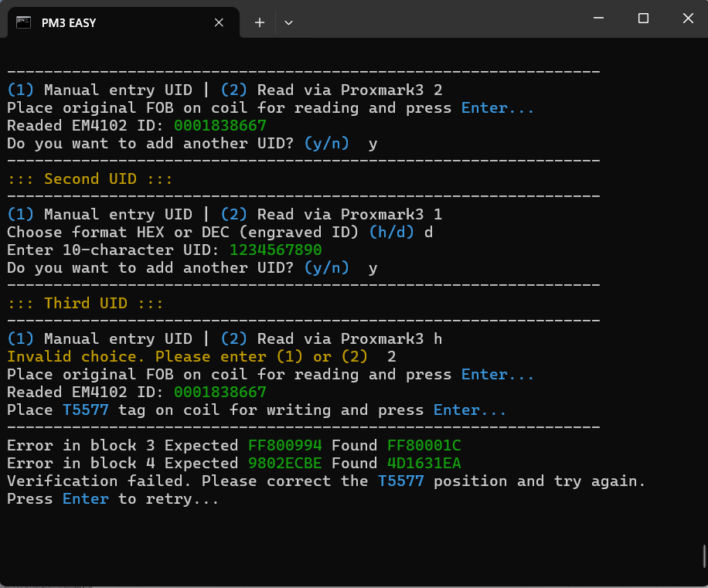Click the terminal icon in tab
This screenshot has height=588, width=708.
click(x=23, y=22)
